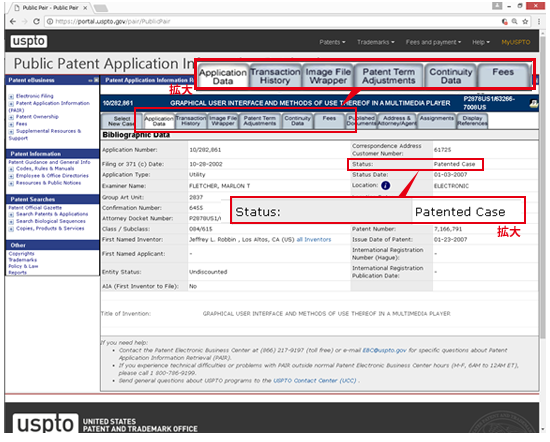
Task: Click the site info icon in address bar
Action: click(x=50, y=21)
